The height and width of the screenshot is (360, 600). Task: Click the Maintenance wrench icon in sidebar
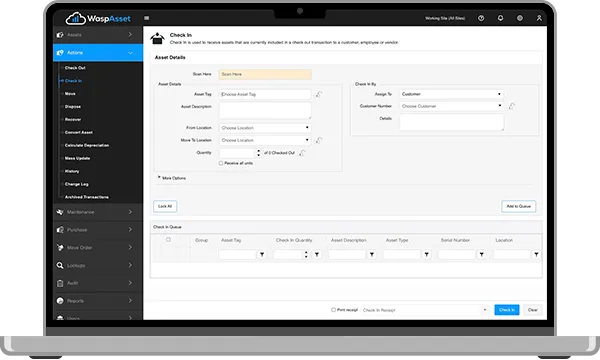(x=60, y=212)
